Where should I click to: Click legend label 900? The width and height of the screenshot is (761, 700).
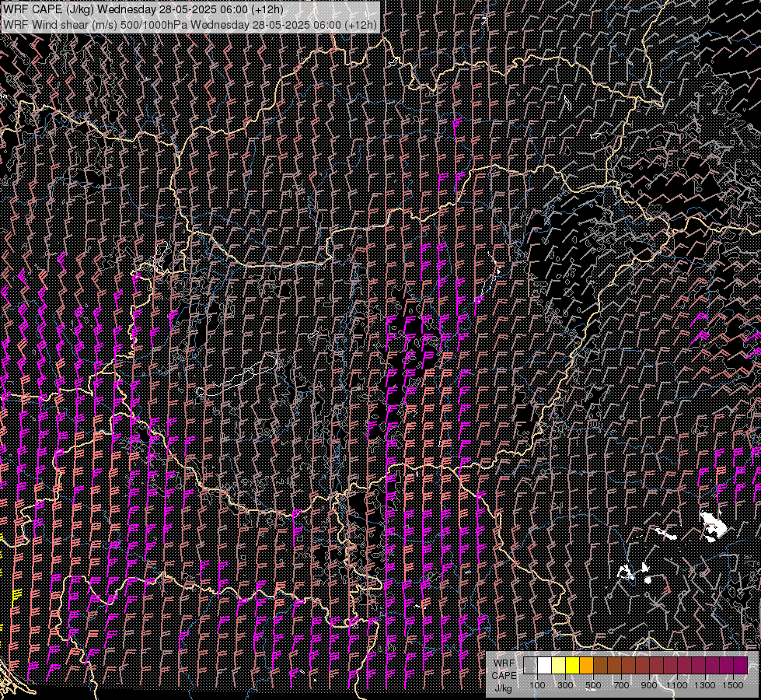pyautogui.click(x=649, y=685)
